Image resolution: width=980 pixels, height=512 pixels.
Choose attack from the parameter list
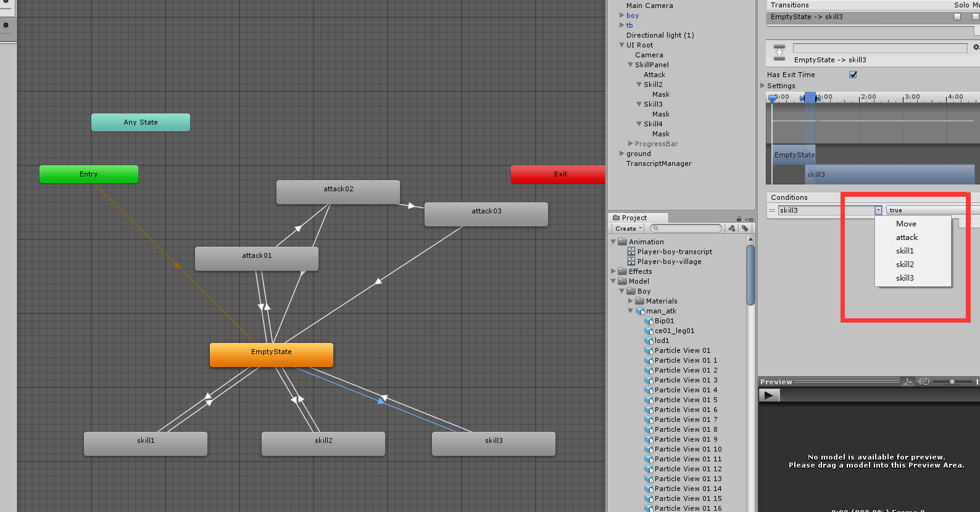(x=913, y=237)
